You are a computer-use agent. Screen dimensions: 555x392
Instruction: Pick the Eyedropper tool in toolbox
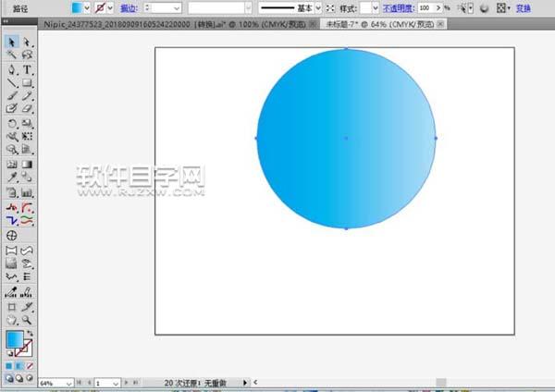click(x=12, y=177)
